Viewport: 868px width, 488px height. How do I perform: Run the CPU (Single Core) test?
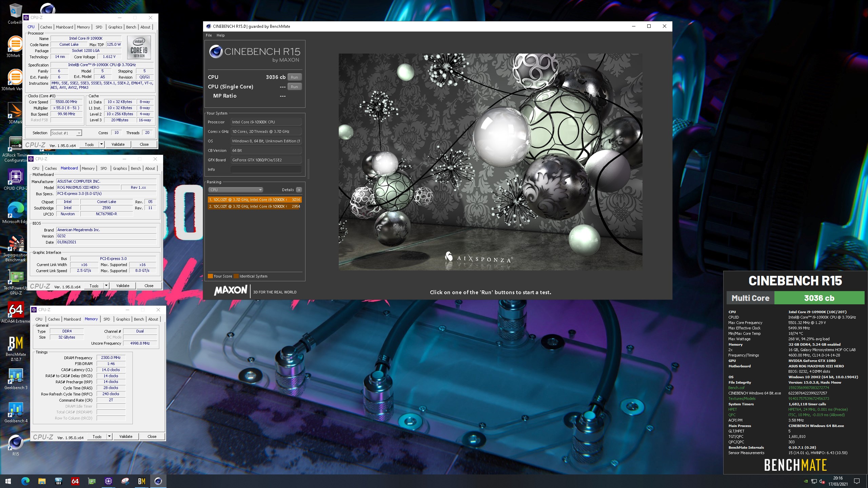click(294, 87)
